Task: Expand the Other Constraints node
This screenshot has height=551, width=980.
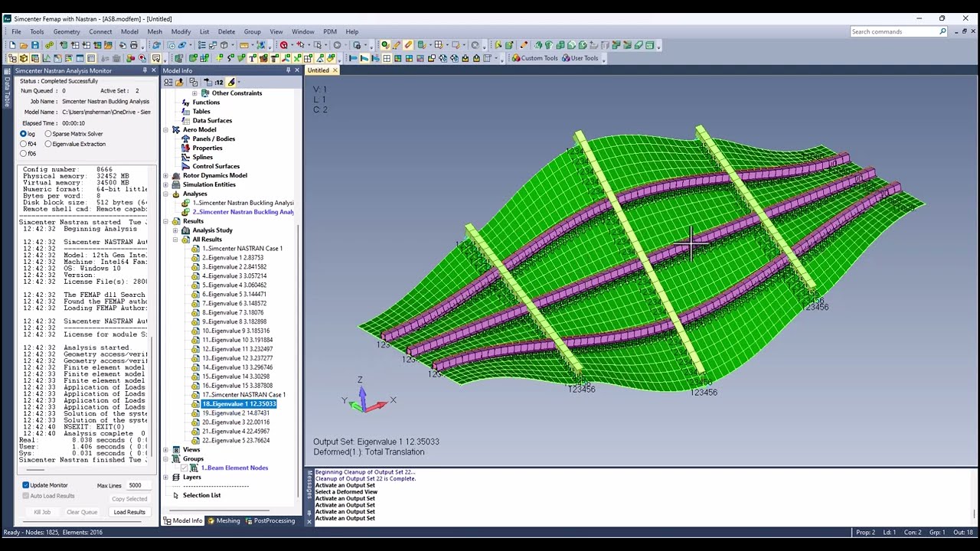Action: coord(194,93)
